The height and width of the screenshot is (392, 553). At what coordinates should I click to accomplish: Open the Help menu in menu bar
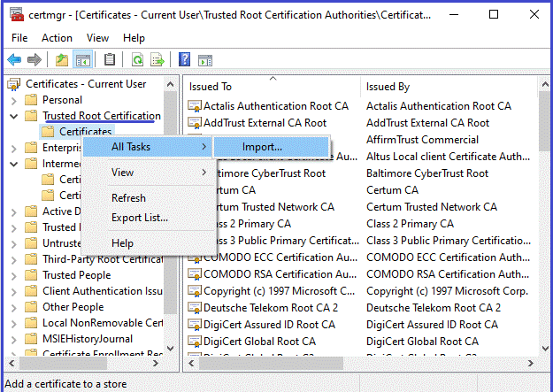[x=134, y=38]
